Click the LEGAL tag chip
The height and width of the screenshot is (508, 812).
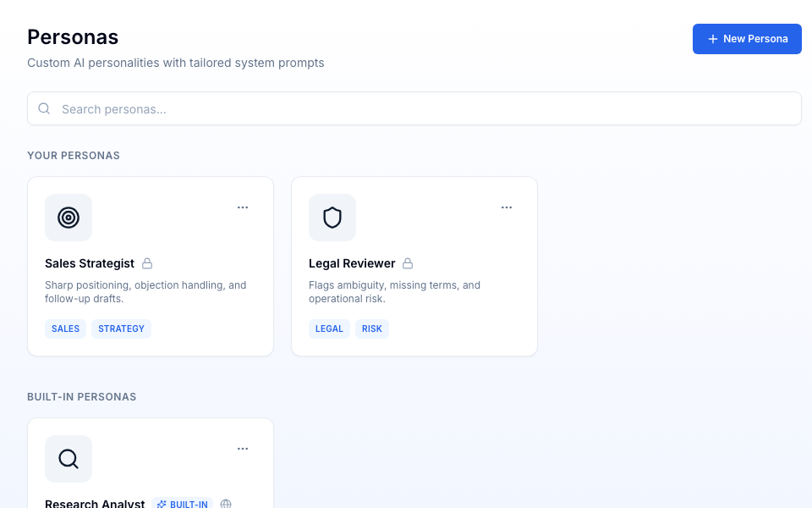(x=329, y=329)
